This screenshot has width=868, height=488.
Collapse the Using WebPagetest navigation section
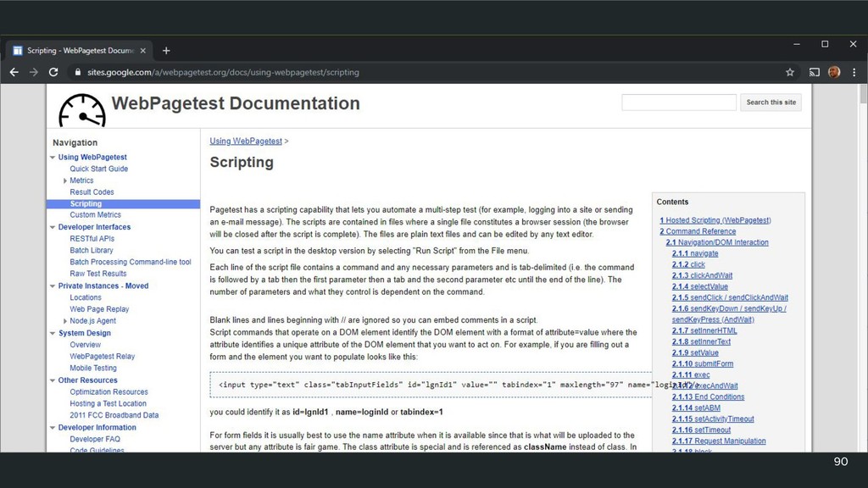pyautogui.click(x=53, y=157)
